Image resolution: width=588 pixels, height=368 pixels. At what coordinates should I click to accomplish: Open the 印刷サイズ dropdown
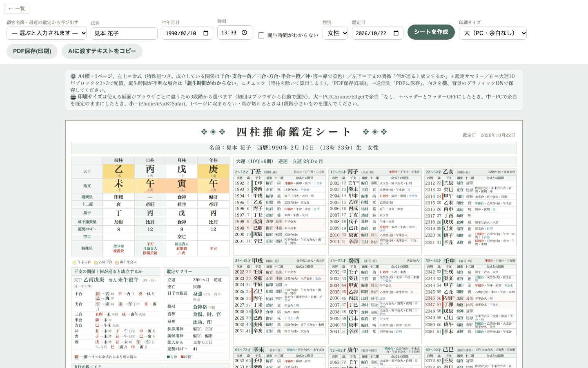[x=493, y=33]
